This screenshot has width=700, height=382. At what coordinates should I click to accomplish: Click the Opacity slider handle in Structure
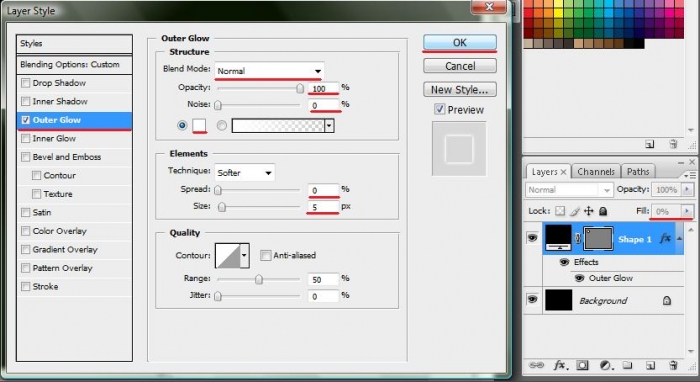(300, 88)
